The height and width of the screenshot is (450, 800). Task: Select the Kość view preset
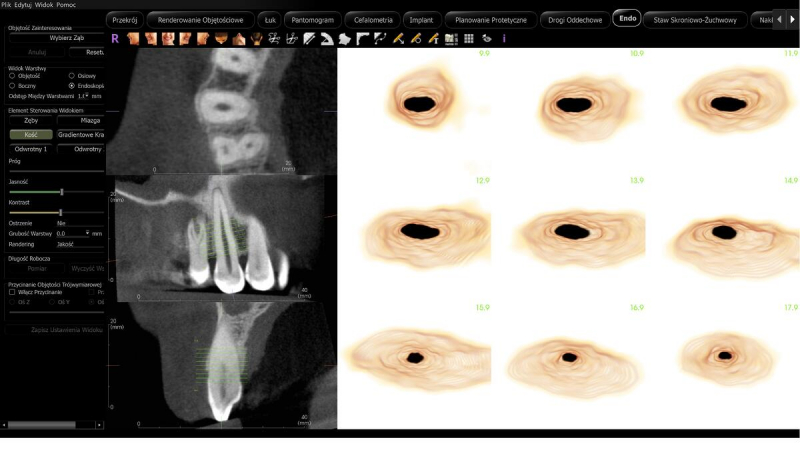click(x=31, y=135)
